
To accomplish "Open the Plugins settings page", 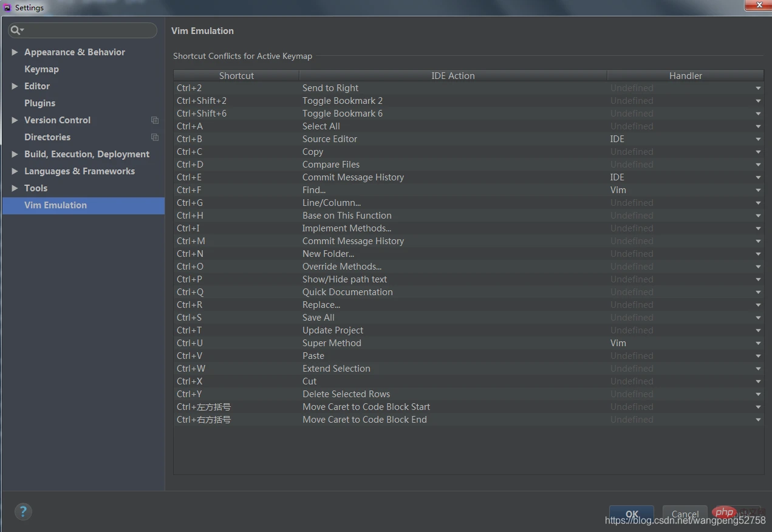I will tap(39, 103).
